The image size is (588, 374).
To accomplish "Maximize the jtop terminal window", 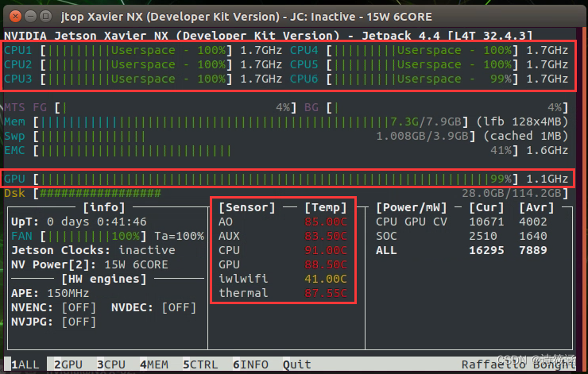I will pyautogui.click(x=46, y=16).
